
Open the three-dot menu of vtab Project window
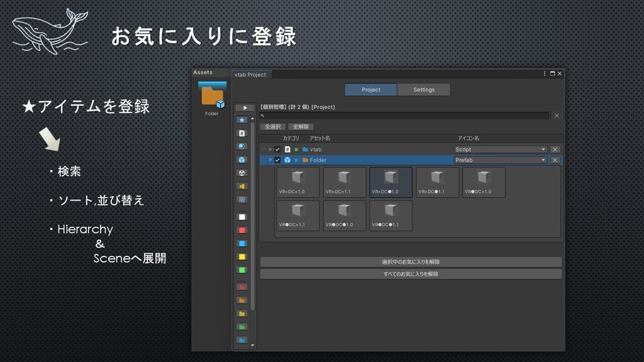tap(545, 74)
